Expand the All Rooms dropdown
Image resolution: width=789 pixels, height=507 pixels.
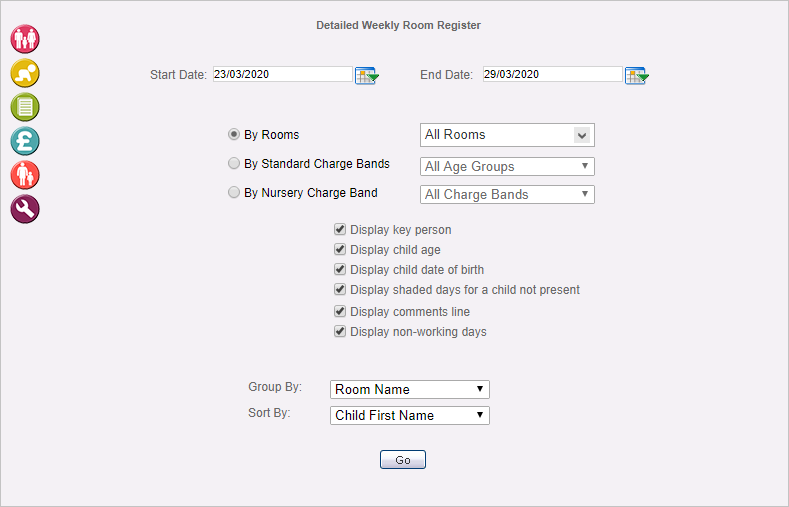pos(507,135)
